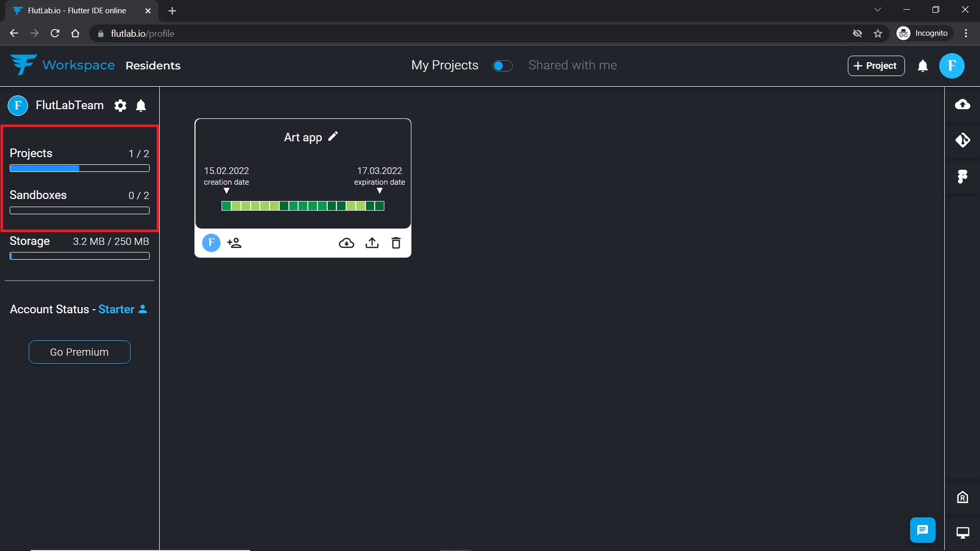980x551 pixels.
Task: Click the Sandboxes 0 / 2 count
Action: (139, 195)
